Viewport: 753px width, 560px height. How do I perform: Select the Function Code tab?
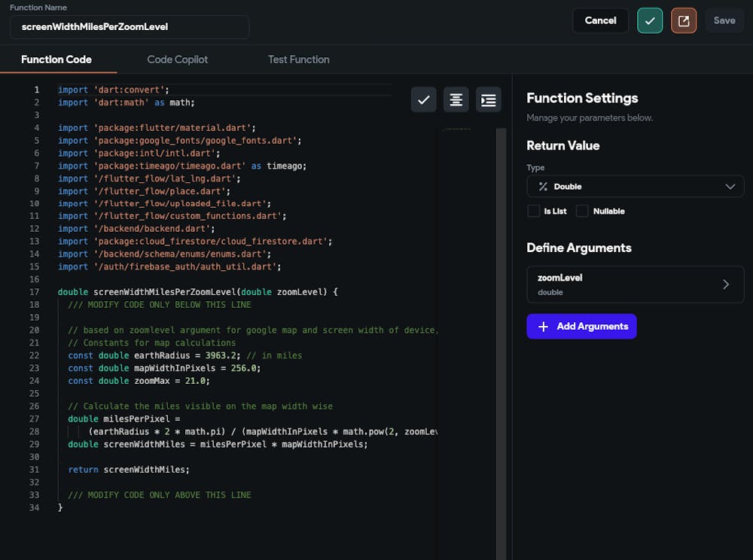(x=56, y=59)
